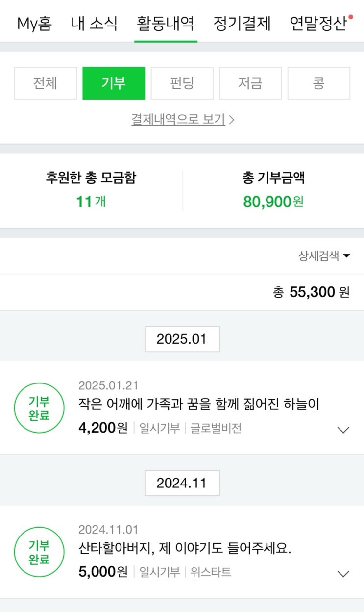Filter activity by 저금
364x612 pixels.
250,83
